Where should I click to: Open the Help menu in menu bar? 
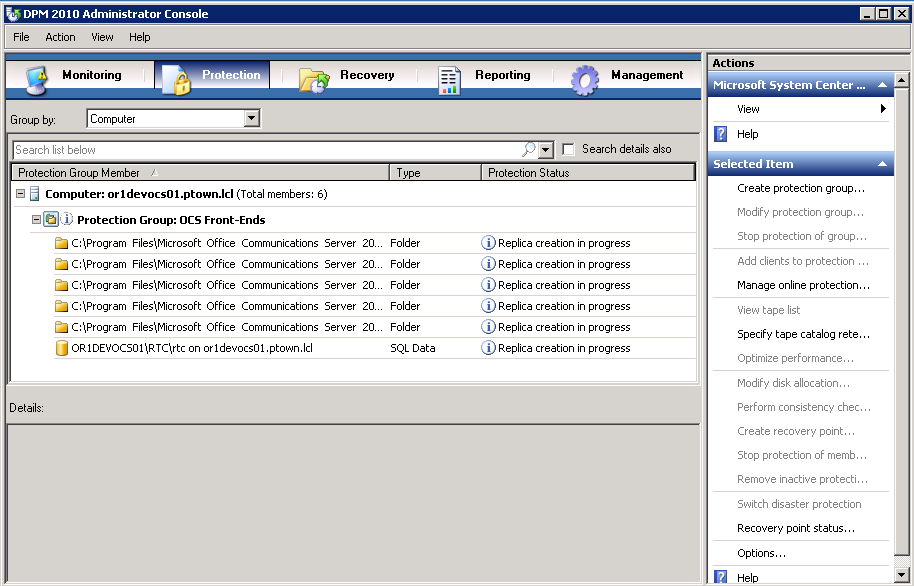tap(140, 37)
